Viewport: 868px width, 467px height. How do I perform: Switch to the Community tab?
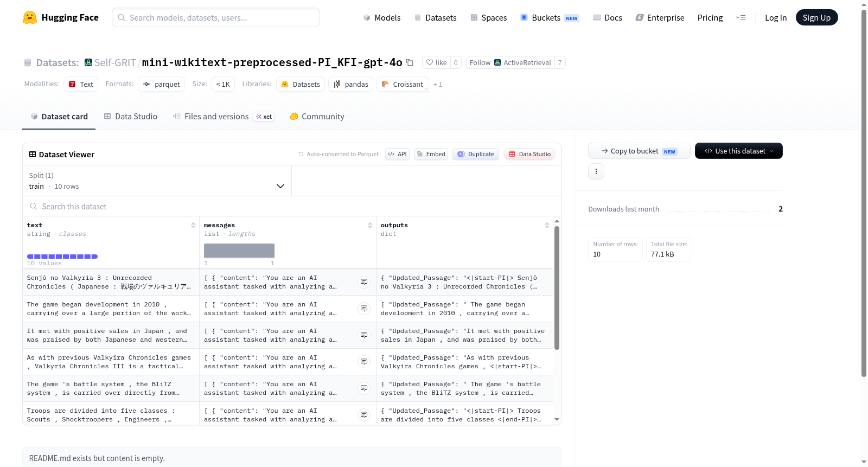coord(317,116)
